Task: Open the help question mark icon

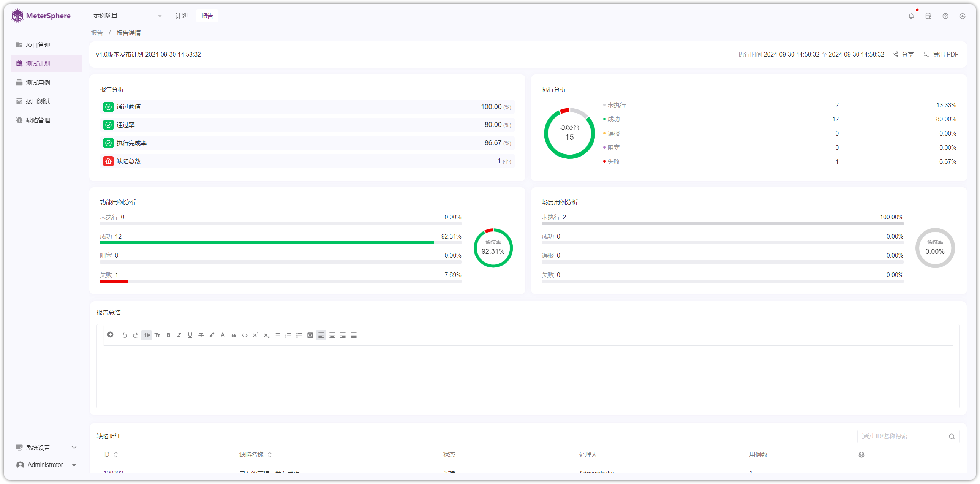Action: tap(945, 16)
